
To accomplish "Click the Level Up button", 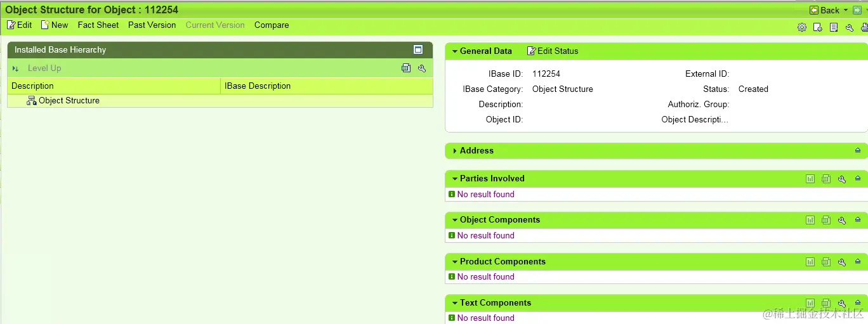I will click(44, 68).
